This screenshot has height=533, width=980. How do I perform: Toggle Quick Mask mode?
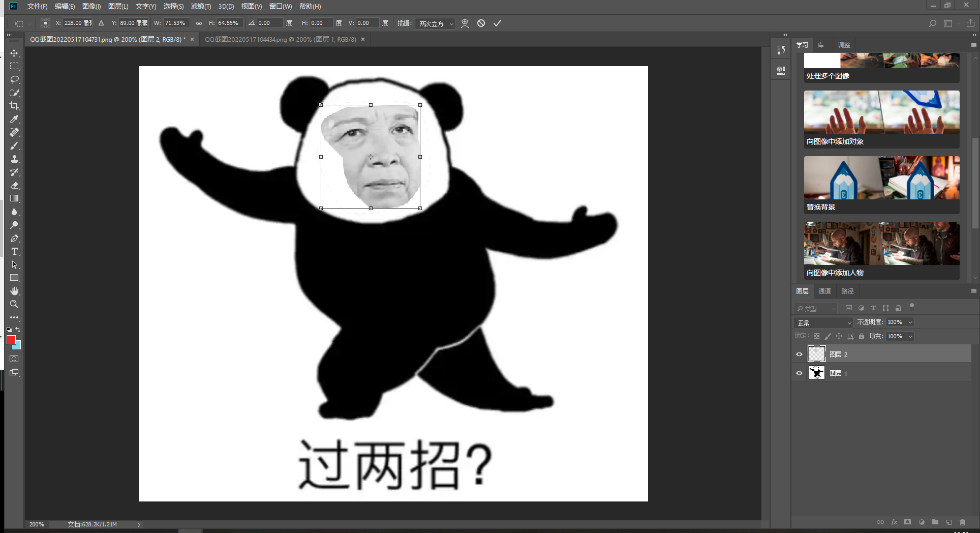[14, 359]
